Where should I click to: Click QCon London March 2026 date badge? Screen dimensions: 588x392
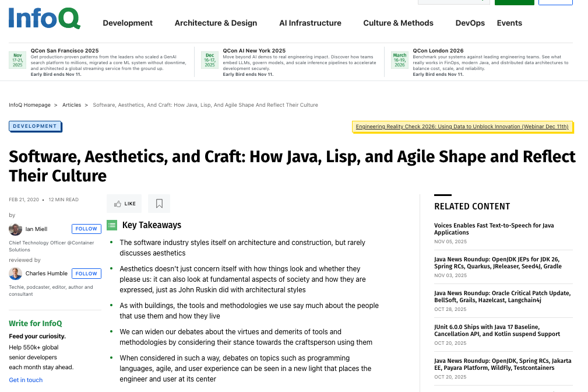pyautogui.click(x=400, y=60)
